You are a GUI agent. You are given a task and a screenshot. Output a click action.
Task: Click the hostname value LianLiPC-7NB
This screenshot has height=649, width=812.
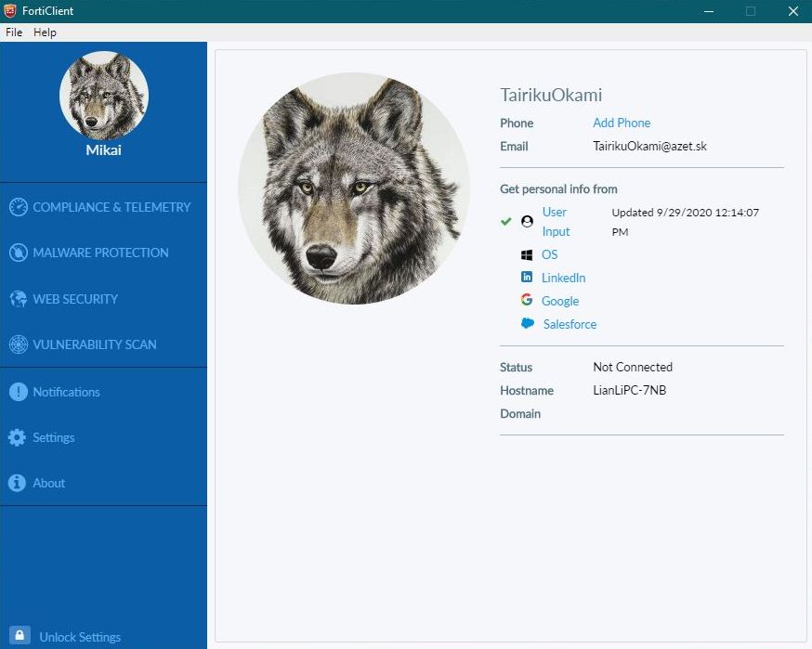[630, 390]
